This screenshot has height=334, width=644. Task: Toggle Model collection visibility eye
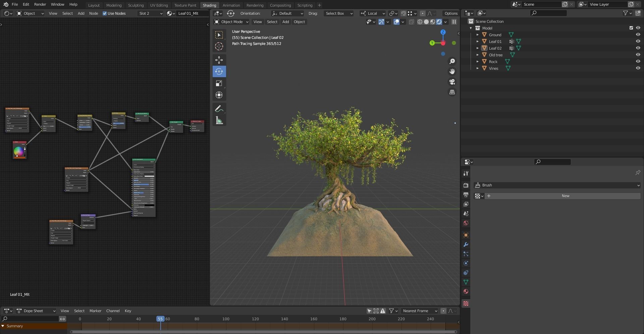(x=638, y=28)
